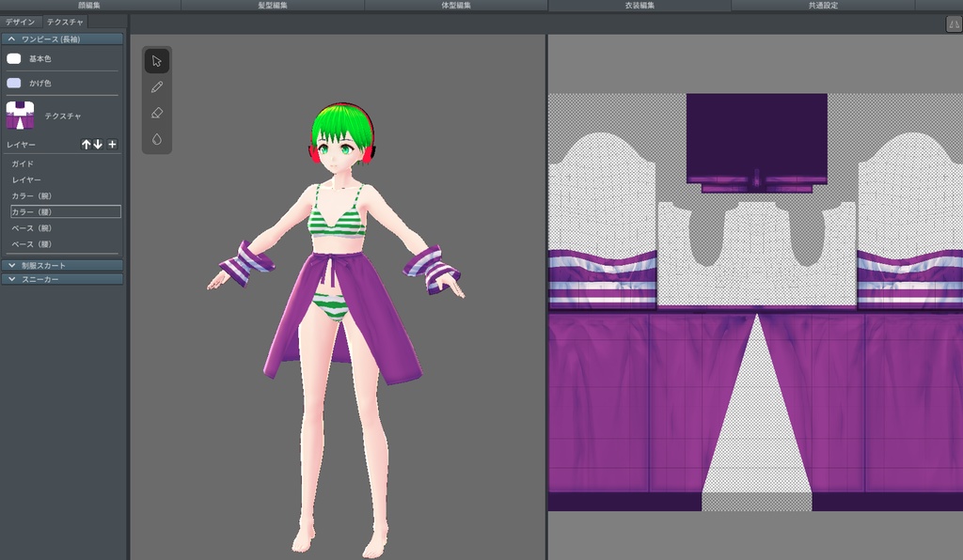Image resolution: width=963 pixels, height=560 pixels.
Task: Move layer down with the down arrow
Action: click(98, 145)
